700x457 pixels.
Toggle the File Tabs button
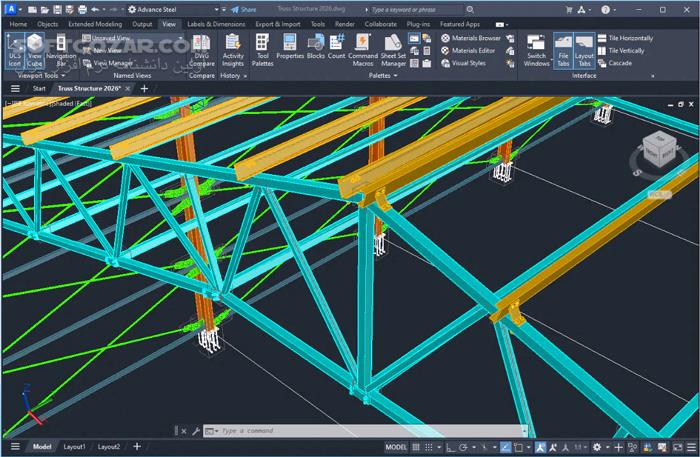point(563,49)
